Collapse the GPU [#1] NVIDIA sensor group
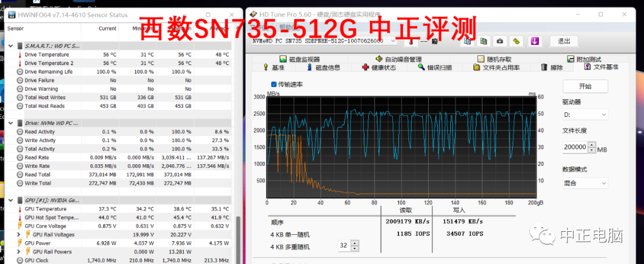This screenshot has height=264, width=644. (x=11, y=200)
